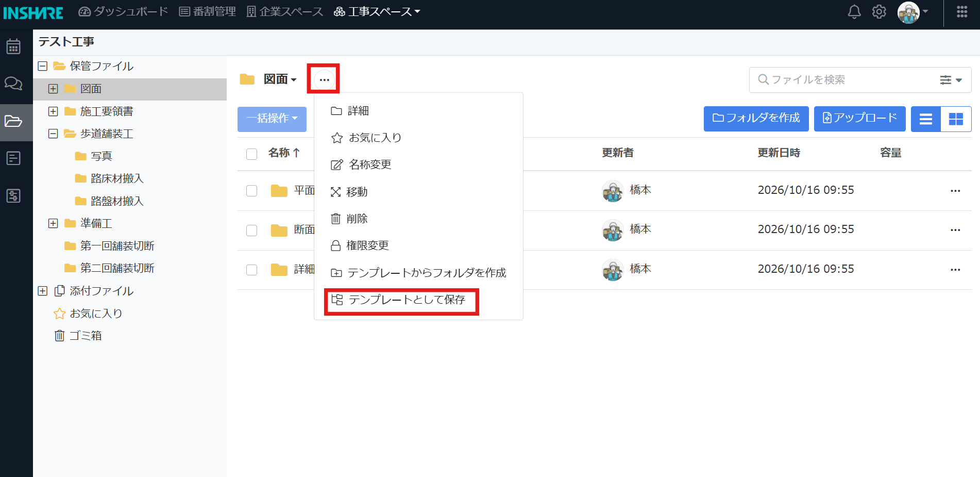Open search filter options dropdown
This screenshot has width=980, height=477.
coord(951,80)
